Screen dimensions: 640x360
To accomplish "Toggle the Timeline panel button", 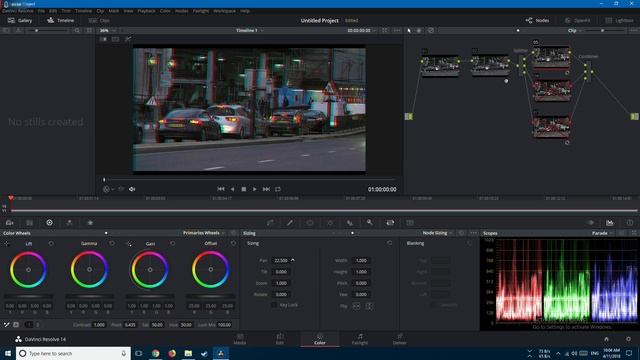I will pyautogui.click(x=60, y=20).
